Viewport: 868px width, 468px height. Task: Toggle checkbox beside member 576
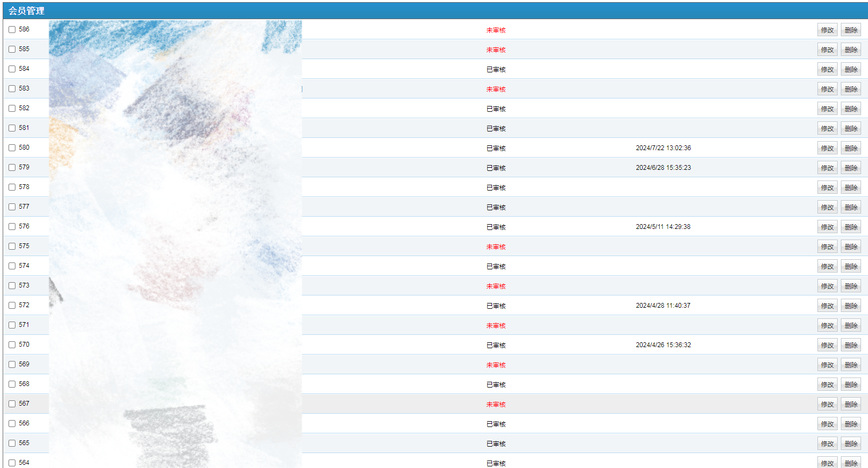pyautogui.click(x=12, y=227)
